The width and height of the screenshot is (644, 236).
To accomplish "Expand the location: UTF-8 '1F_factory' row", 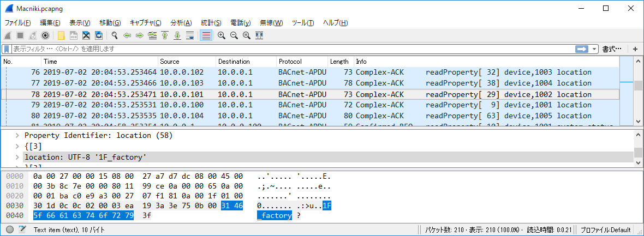I will 17,157.
